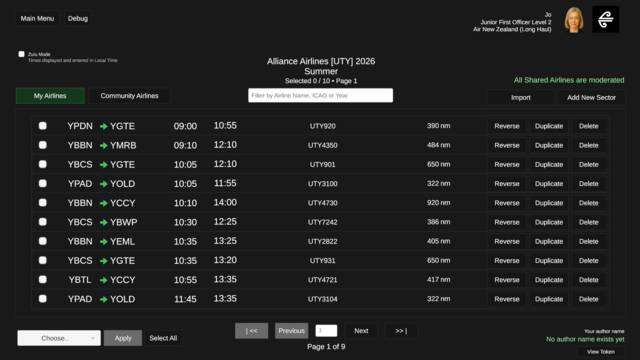Click the green arrow in YBCS to YBWP row
Viewport: 640px width, 360px height.
click(x=104, y=222)
